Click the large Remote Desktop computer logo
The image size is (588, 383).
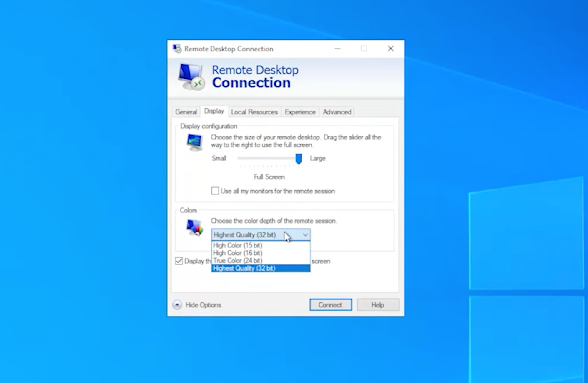pos(191,77)
